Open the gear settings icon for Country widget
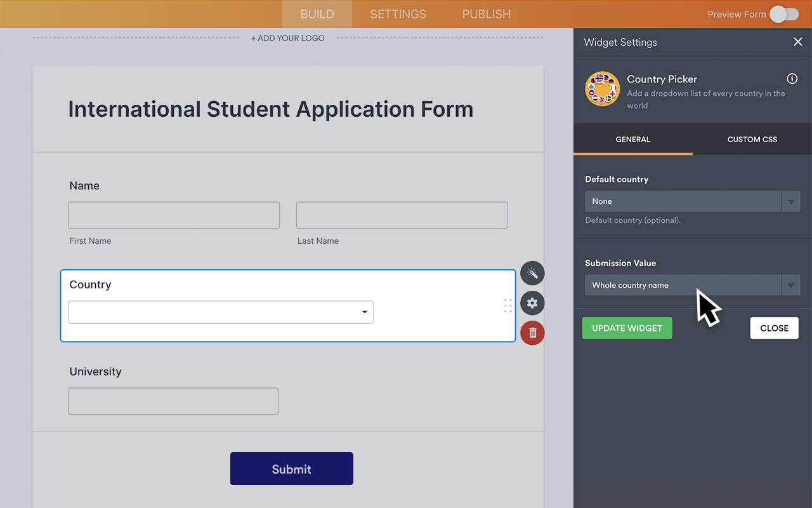Viewport: 812px width, 508px height. coord(532,303)
